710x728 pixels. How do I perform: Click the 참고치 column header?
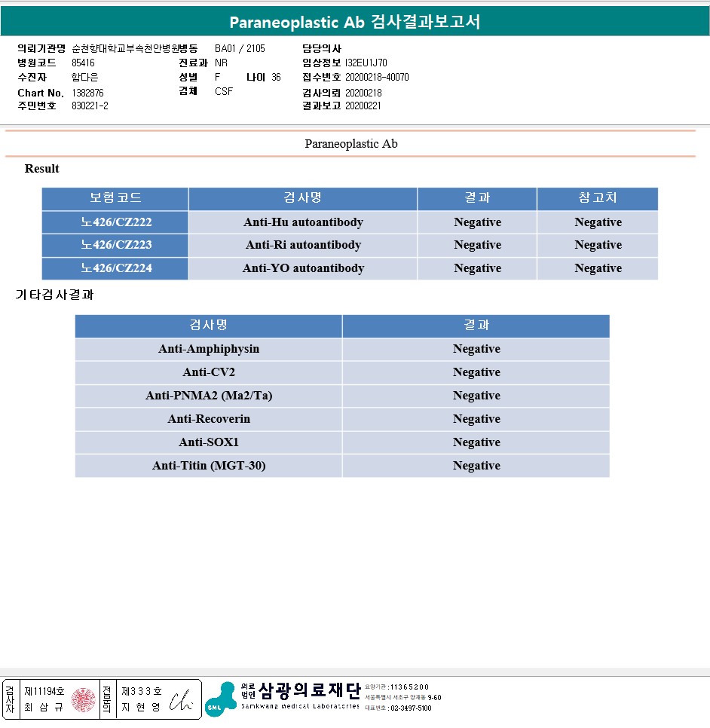tap(597, 198)
